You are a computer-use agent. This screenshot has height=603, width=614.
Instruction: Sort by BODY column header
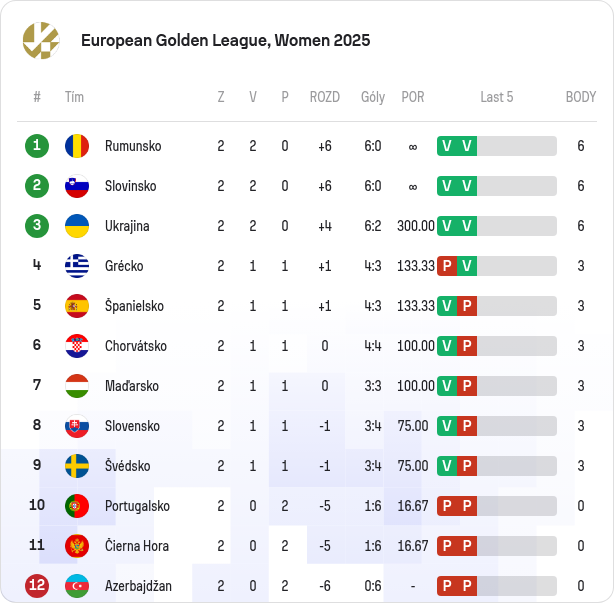point(581,97)
